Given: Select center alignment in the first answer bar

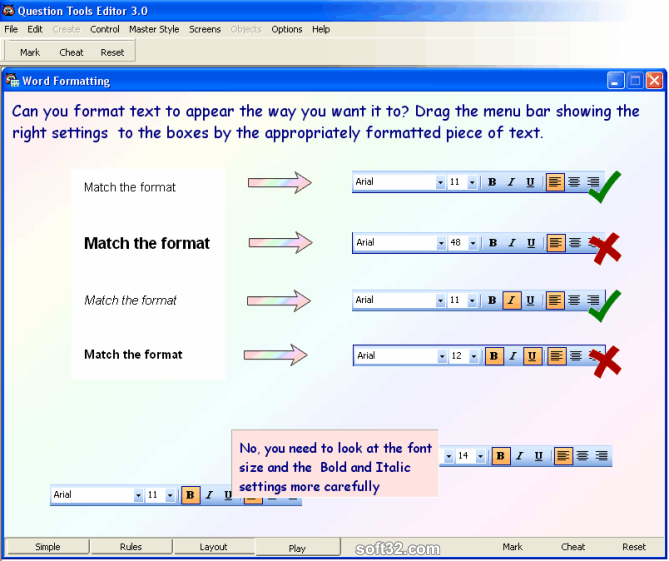Looking at the screenshot, I should (x=574, y=182).
